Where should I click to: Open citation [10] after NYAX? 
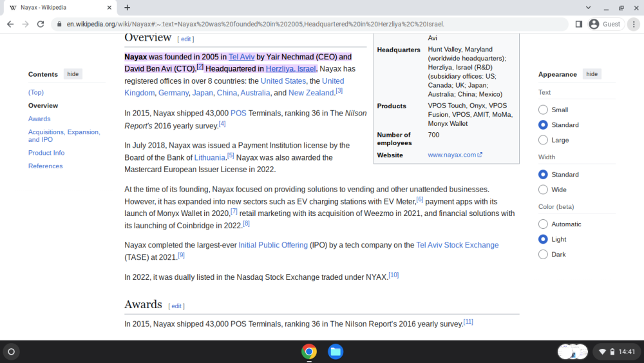point(393,275)
